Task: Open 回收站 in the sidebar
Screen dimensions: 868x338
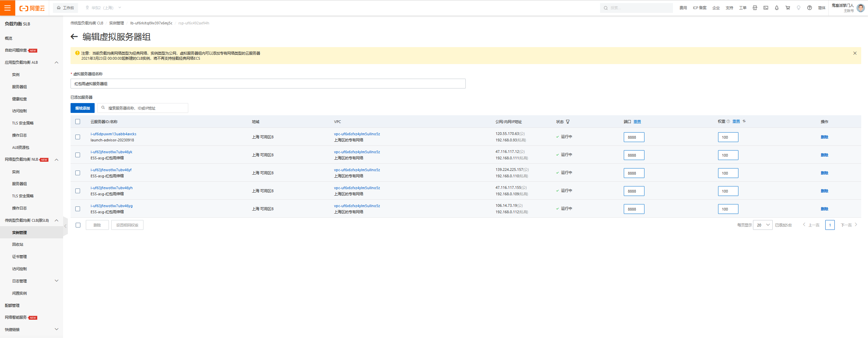Action: 18,244
